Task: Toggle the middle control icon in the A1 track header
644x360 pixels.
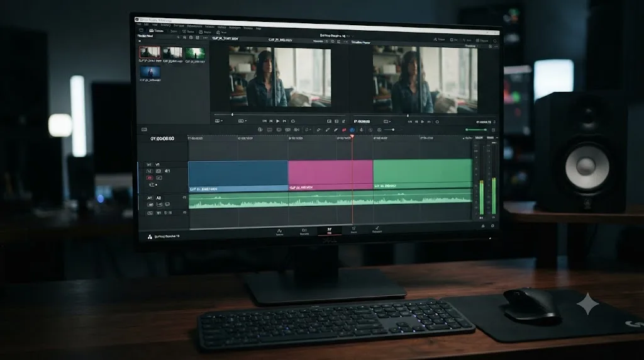Action: coord(159,205)
